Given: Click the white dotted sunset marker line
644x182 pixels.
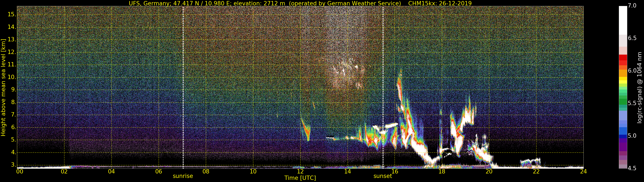Looking at the screenshot, I should tap(383, 87).
